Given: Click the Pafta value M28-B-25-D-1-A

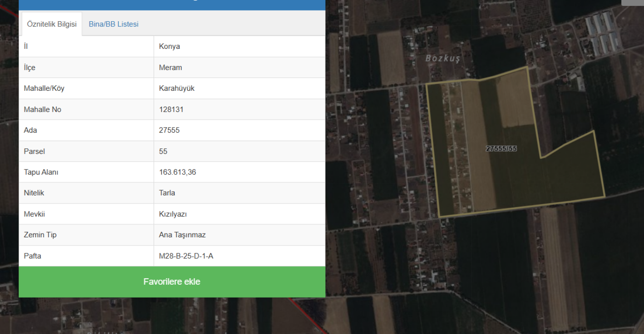Looking at the screenshot, I should [x=186, y=256].
